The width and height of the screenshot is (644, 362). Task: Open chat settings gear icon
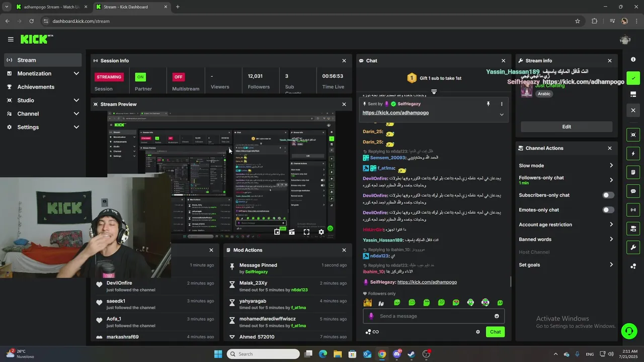(x=478, y=332)
